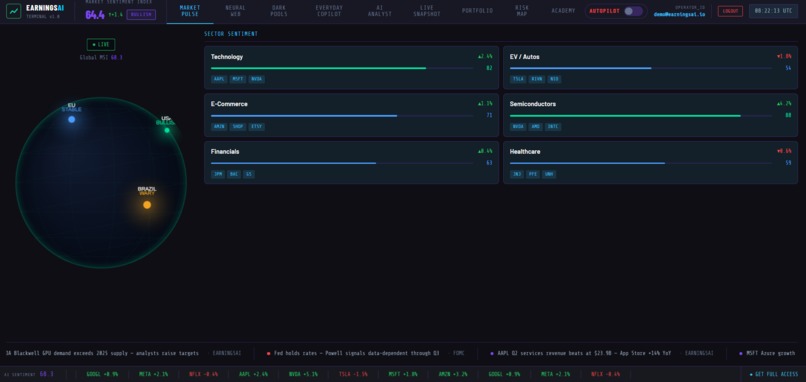Go to the Everyday Copilot tab
The height and width of the screenshot is (382, 806).
pyautogui.click(x=329, y=11)
